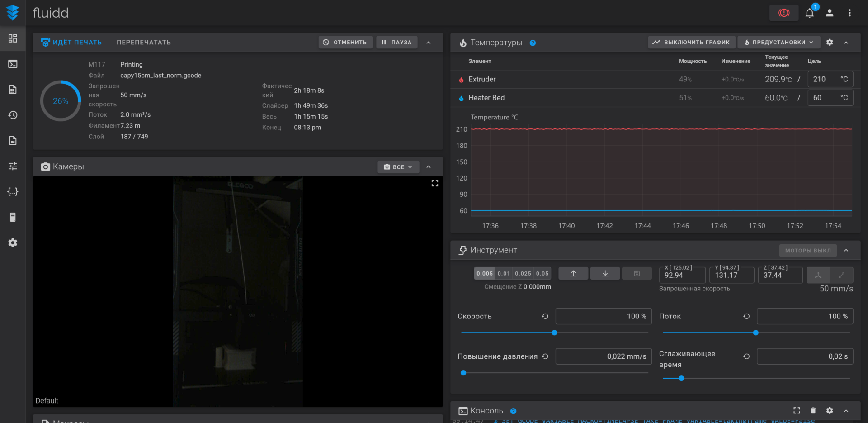Collapse the Камеры panel
Image resolution: width=868 pixels, height=423 pixels.
click(429, 167)
